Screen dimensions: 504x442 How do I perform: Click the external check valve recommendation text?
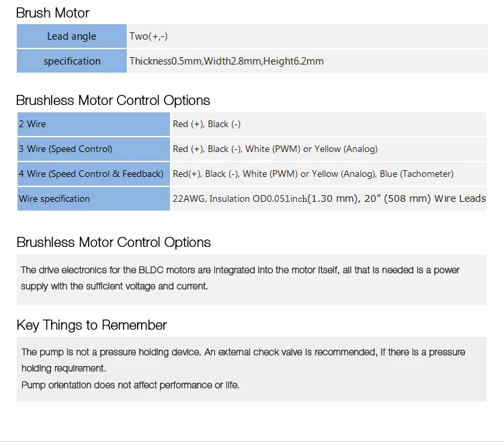243,352
